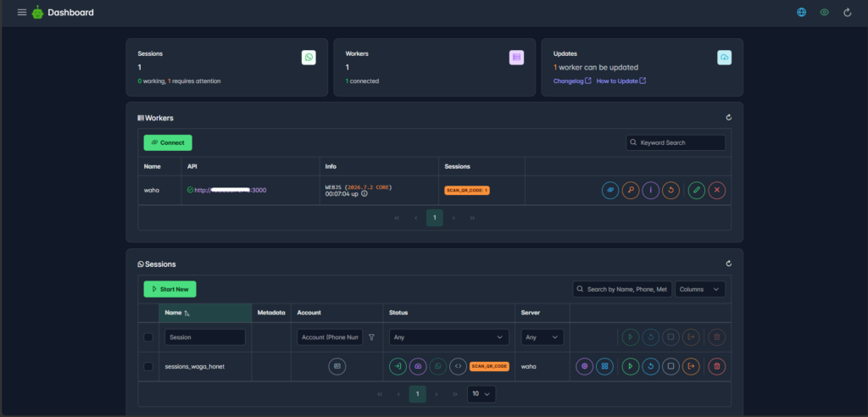
Task: Click the green login icon in the Status column
Action: tap(398, 366)
